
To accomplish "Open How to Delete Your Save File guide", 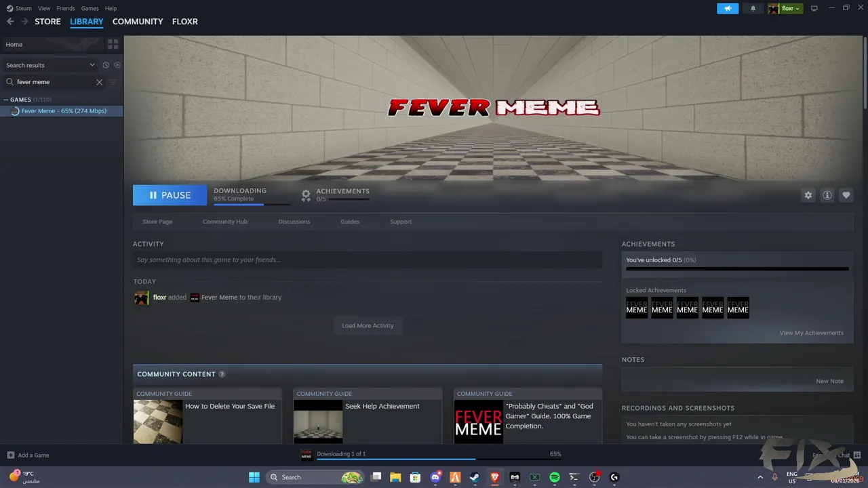I will 208,415.
